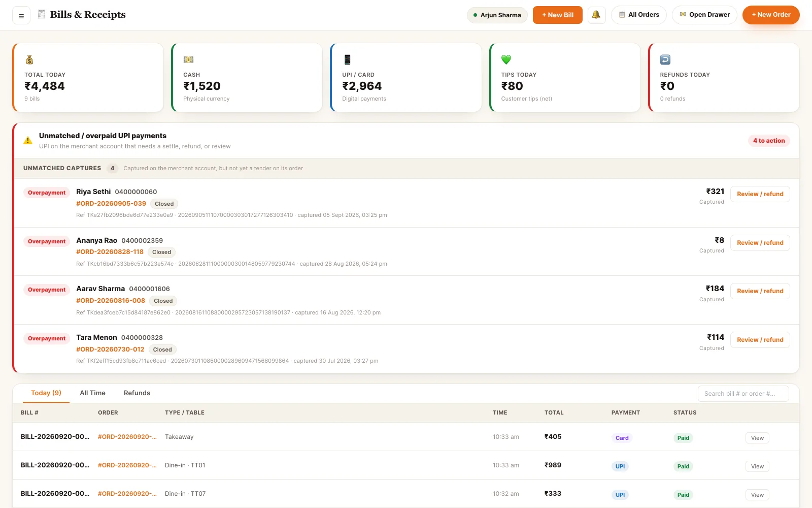Click the Unmatched Captures count badge

tap(113, 168)
